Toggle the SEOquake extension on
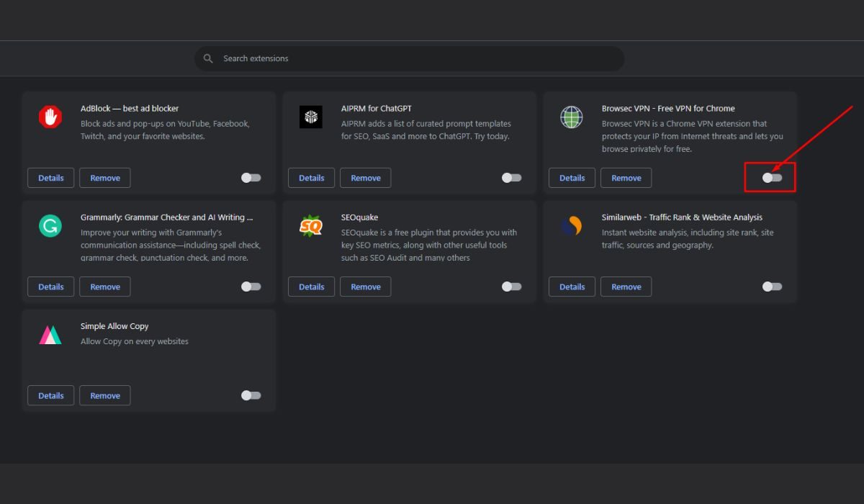This screenshot has width=864, height=504. (512, 287)
